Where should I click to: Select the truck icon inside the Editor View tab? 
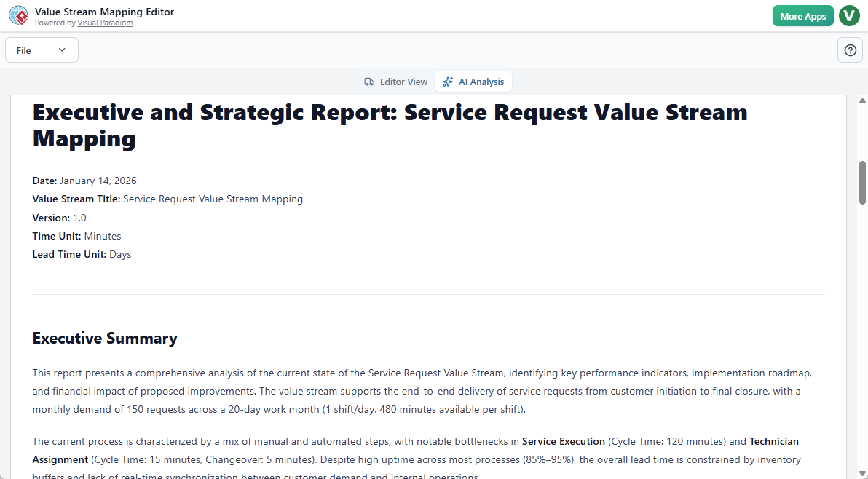[x=370, y=82]
